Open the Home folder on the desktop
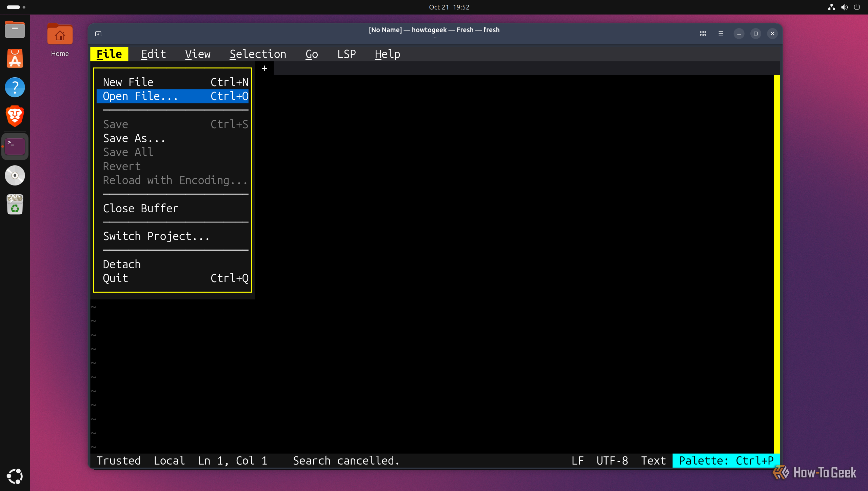Screen dimensions: 868x491 tap(60, 40)
